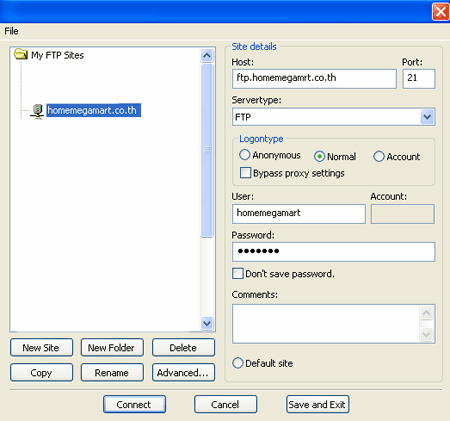Select the My FTP Sites folder icon
The image size is (450, 421).
(x=21, y=54)
